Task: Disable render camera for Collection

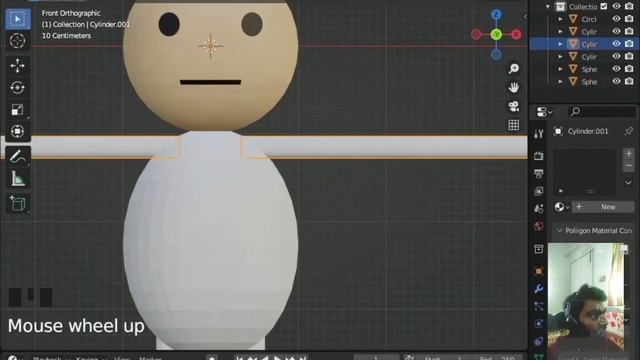Action: pyautogui.click(x=629, y=6)
